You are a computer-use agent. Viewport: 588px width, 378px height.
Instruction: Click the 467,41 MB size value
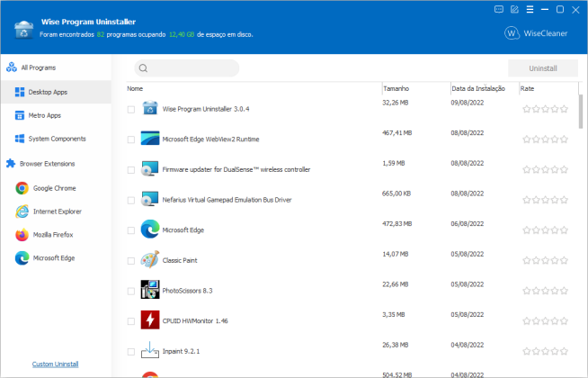396,133
